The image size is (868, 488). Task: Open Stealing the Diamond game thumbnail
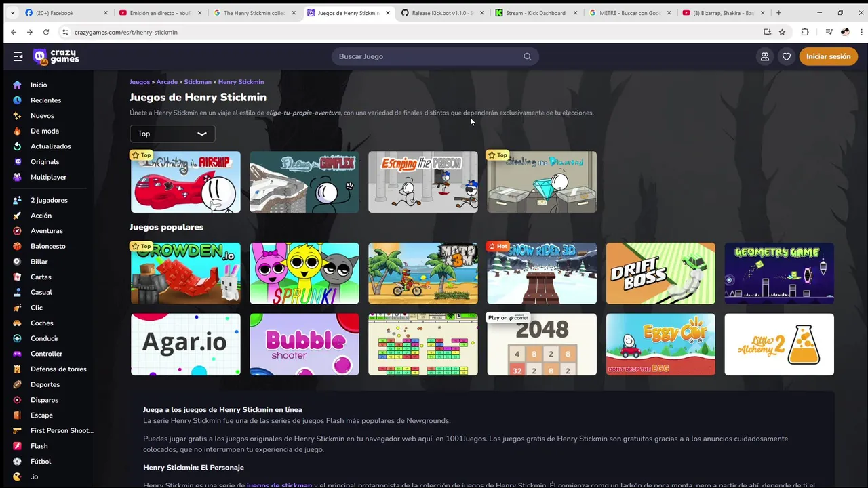[x=542, y=182]
